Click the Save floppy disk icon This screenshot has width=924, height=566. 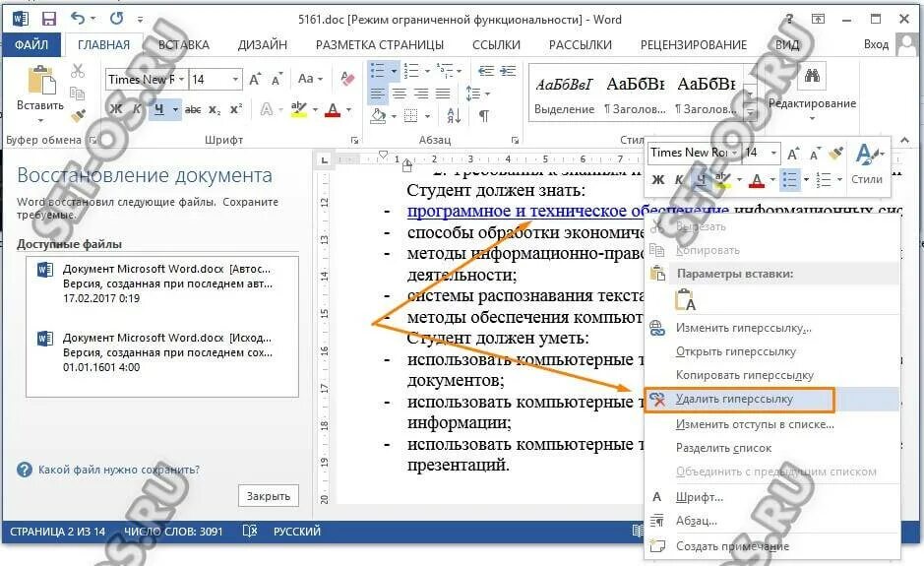[x=49, y=19]
